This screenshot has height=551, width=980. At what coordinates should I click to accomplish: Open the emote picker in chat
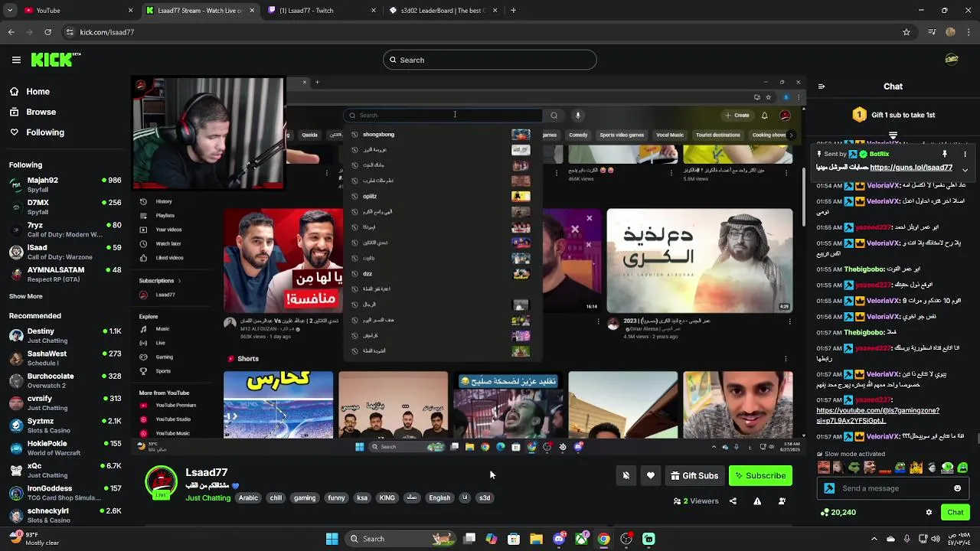957,488
